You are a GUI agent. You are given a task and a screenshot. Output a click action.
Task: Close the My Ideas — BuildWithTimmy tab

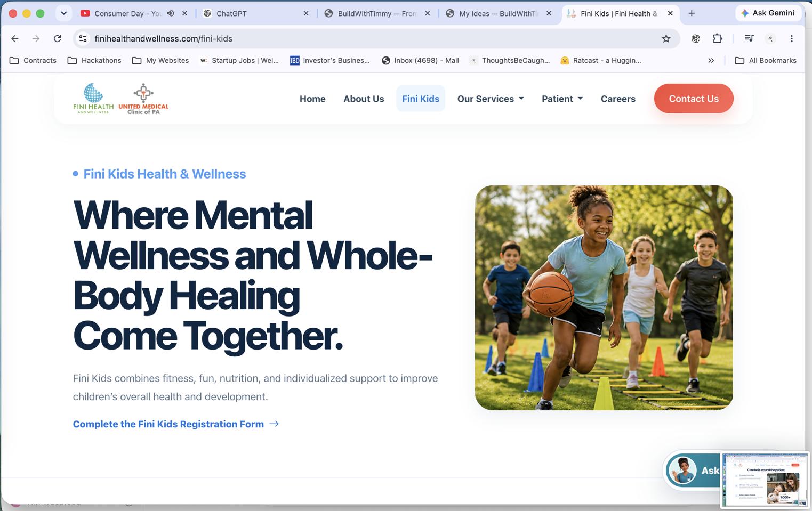549,13
